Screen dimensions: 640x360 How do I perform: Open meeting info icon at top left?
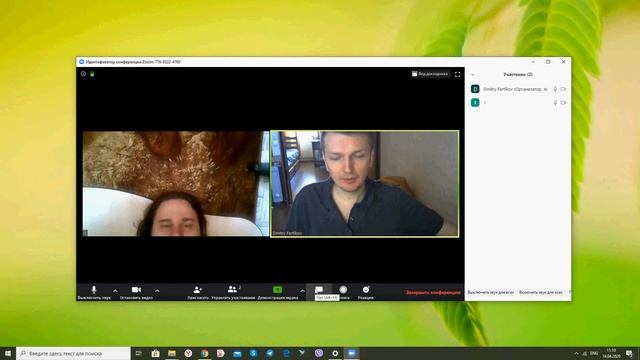[x=83, y=74]
